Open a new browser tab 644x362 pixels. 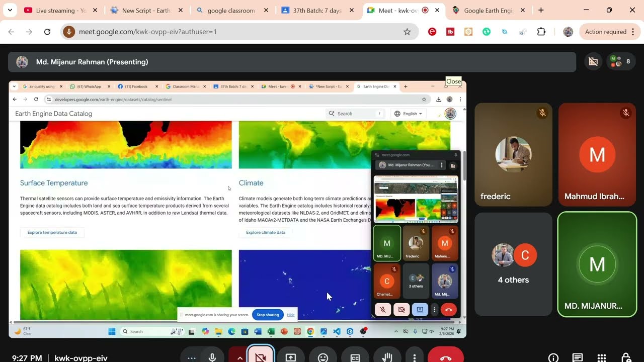(x=541, y=10)
